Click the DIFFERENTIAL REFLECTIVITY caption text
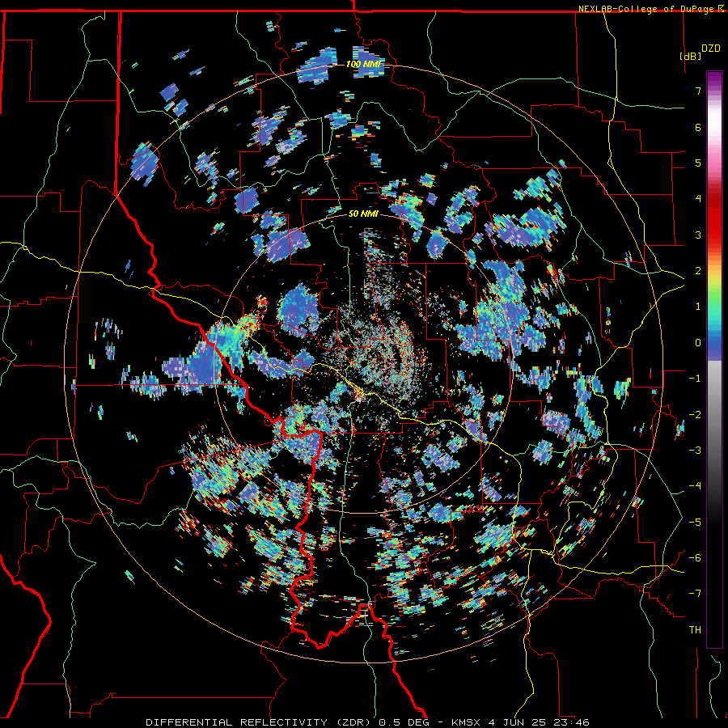Screen dimensions: 728x728 coord(237,722)
